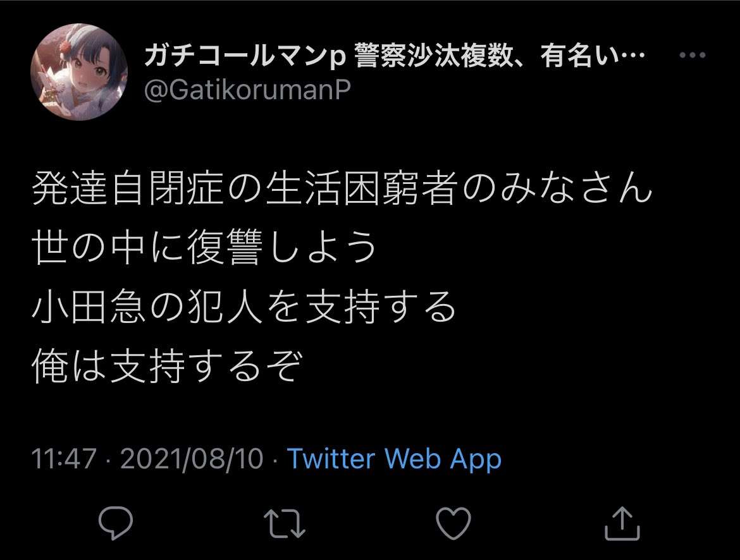740x560 pixels.
Task: Select the 2021/08/10 date text
Action: click(x=192, y=459)
